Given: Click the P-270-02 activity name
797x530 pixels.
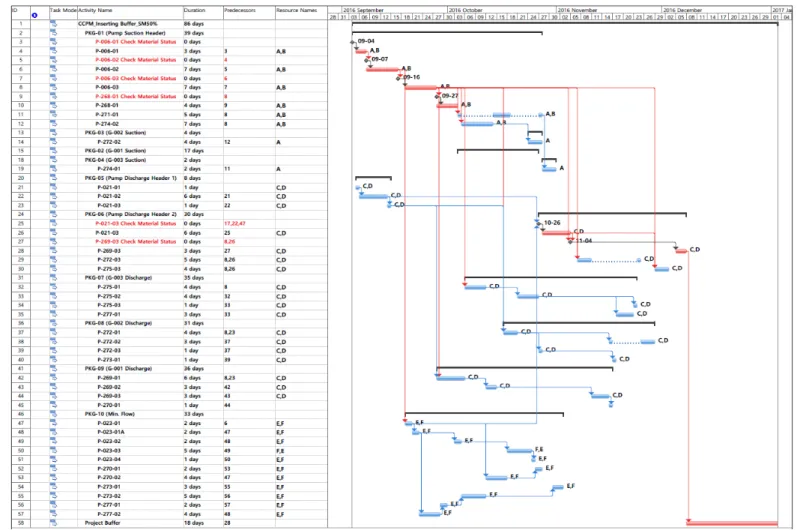Looking at the screenshot, I should tap(109, 478).
